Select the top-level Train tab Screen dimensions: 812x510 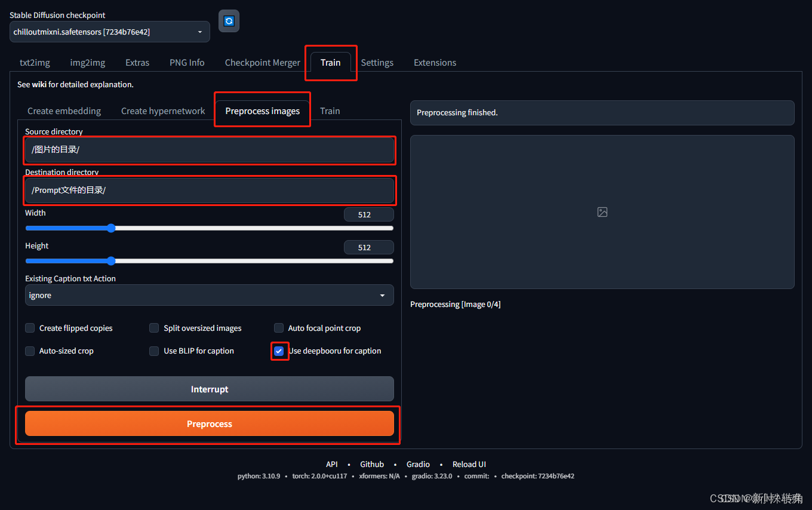pyautogui.click(x=330, y=62)
